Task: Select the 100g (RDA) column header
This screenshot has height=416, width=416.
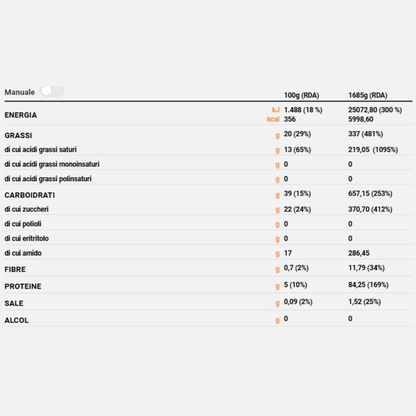Action: (x=301, y=95)
